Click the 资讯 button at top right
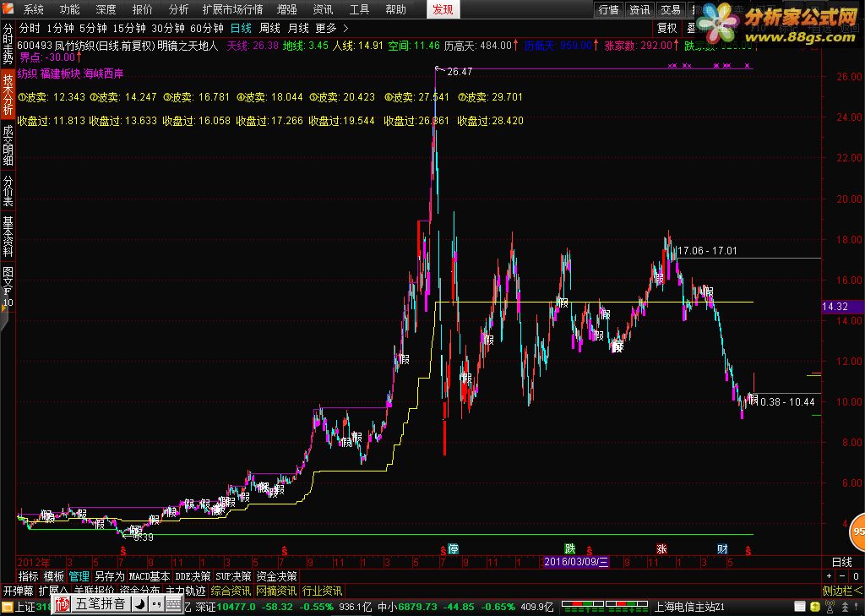Image resolution: width=865 pixels, height=616 pixels. point(639,9)
